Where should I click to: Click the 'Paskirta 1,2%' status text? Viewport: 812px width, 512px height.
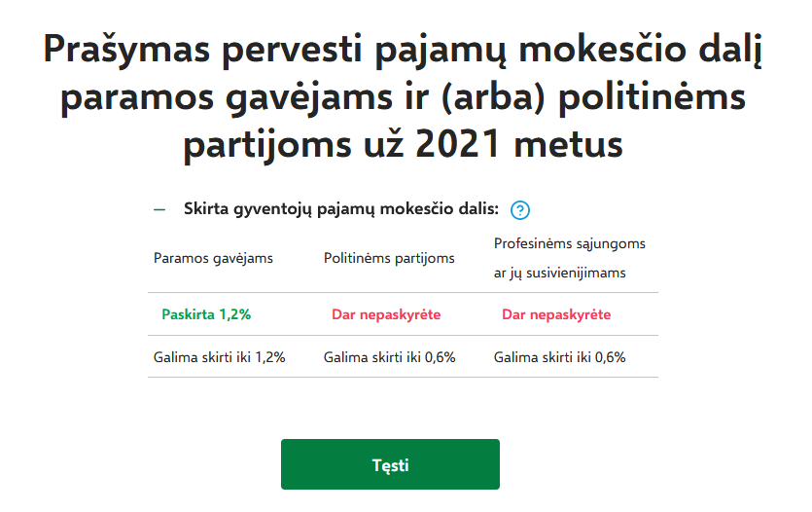[x=206, y=314]
